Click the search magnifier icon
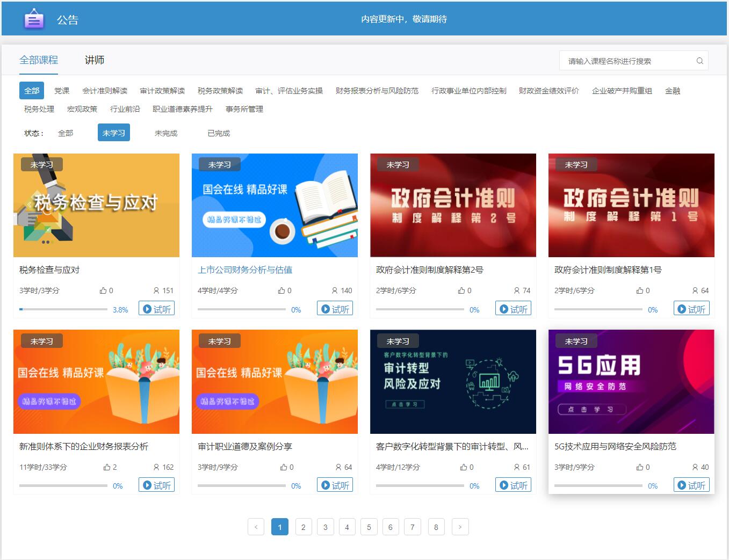 point(699,61)
